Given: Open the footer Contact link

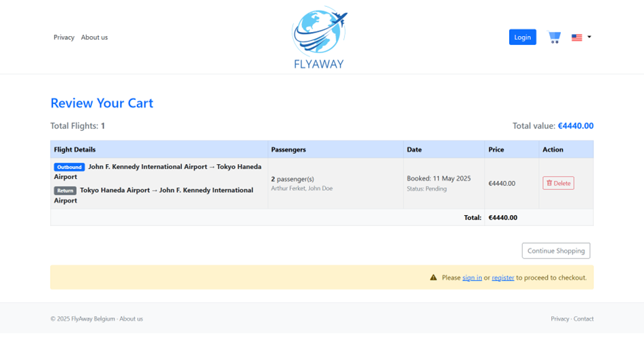Looking at the screenshot, I should (583, 319).
